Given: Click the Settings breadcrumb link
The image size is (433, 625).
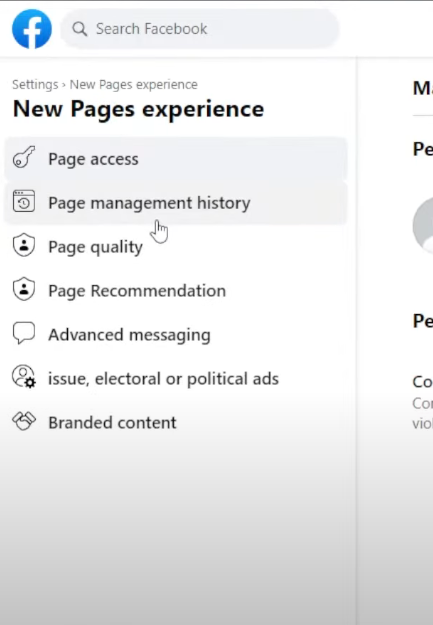Looking at the screenshot, I should coord(35,85).
